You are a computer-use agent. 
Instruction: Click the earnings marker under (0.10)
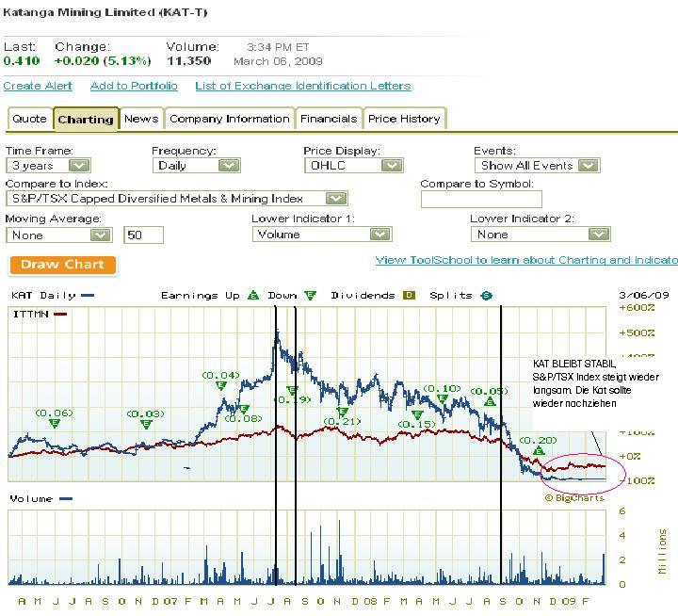pos(443,398)
